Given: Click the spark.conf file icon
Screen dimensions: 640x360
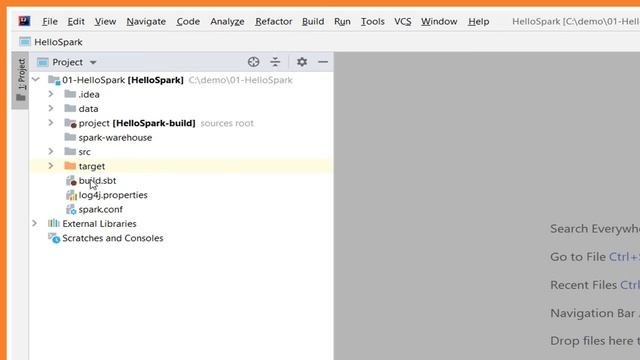Looking at the screenshot, I should pos(71,209).
